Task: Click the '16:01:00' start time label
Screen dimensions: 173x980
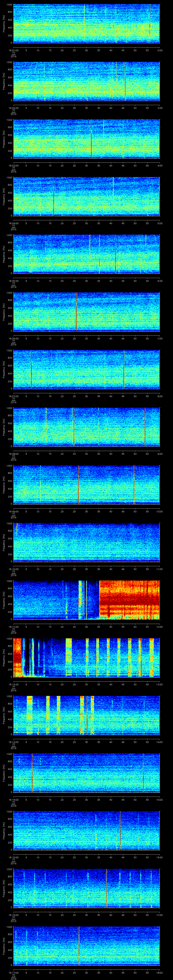Action: pyautogui.click(x=13, y=50)
